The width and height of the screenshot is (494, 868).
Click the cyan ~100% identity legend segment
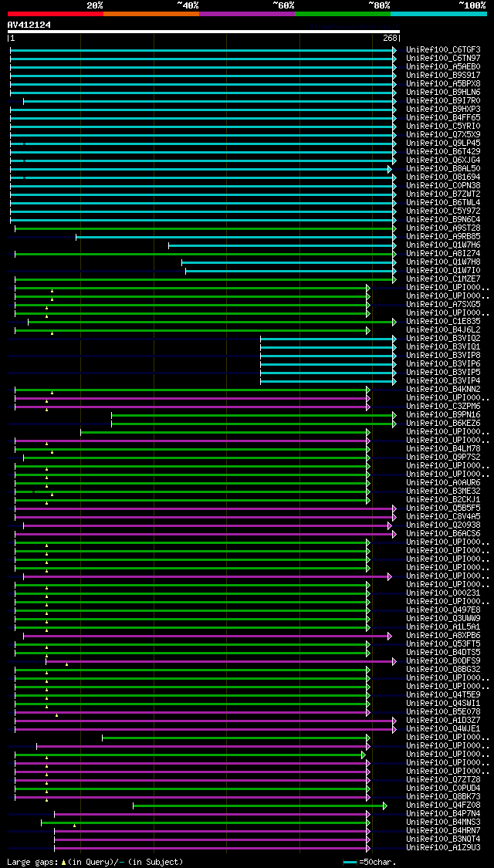pyautogui.click(x=438, y=13)
